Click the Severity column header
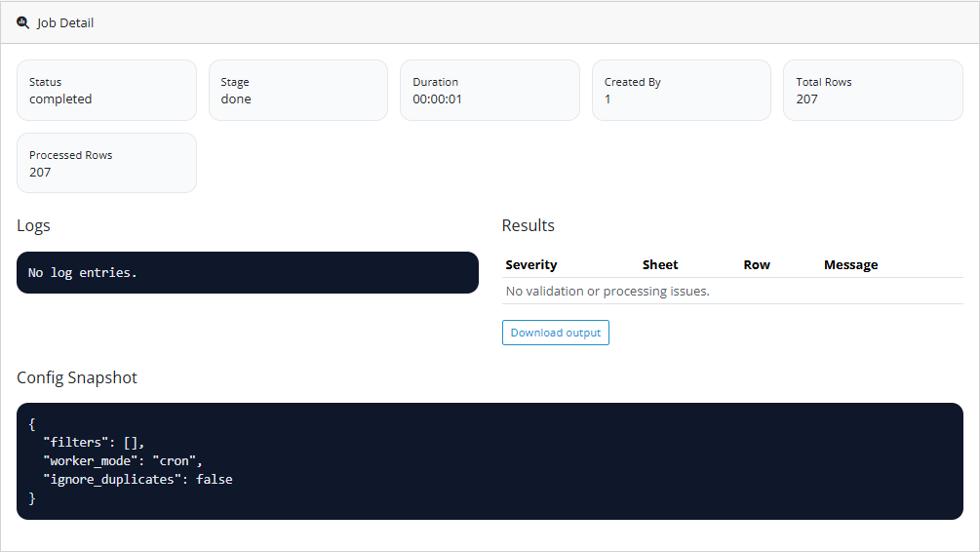Image resolution: width=980 pixels, height=552 pixels. 531,265
